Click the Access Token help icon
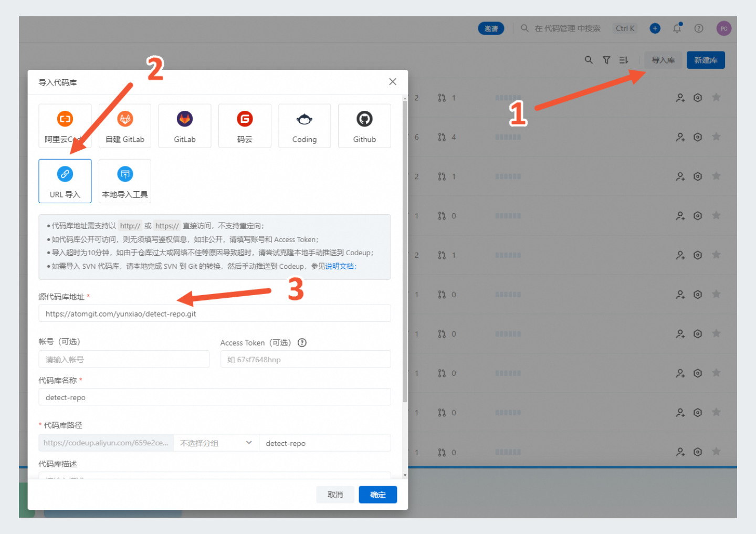 tap(302, 343)
